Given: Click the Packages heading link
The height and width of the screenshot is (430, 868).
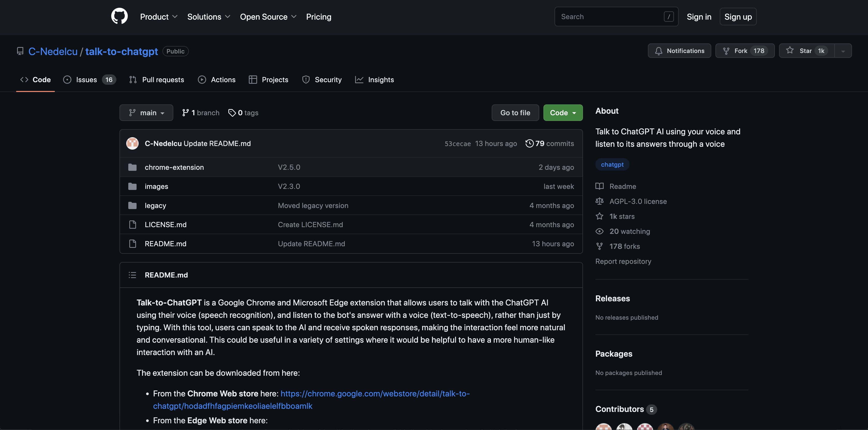Looking at the screenshot, I should point(613,354).
